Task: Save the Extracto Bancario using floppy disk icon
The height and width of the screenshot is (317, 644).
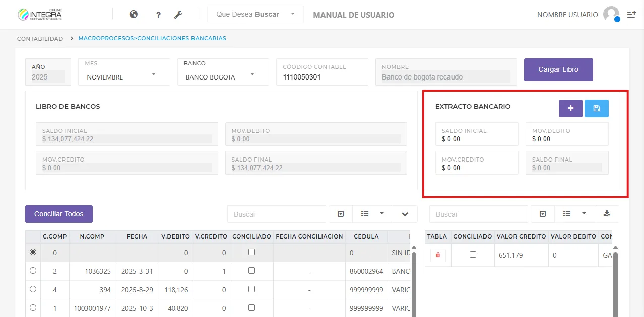Action: point(597,108)
